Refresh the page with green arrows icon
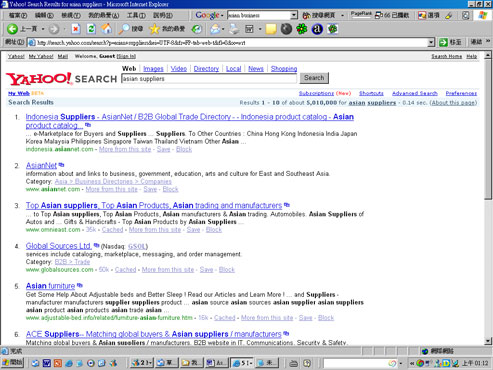493x370 pixels. pyautogui.click(x=91, y=29)
